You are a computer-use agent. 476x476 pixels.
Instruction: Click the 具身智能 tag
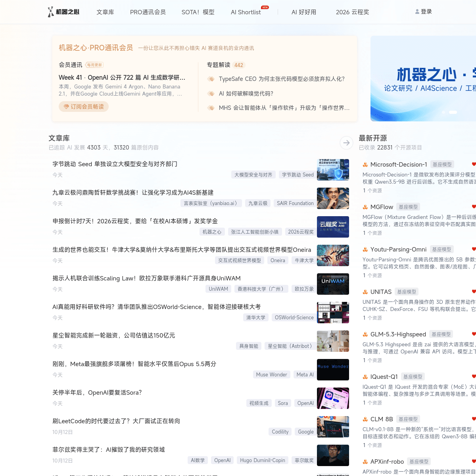coord(249,346)
